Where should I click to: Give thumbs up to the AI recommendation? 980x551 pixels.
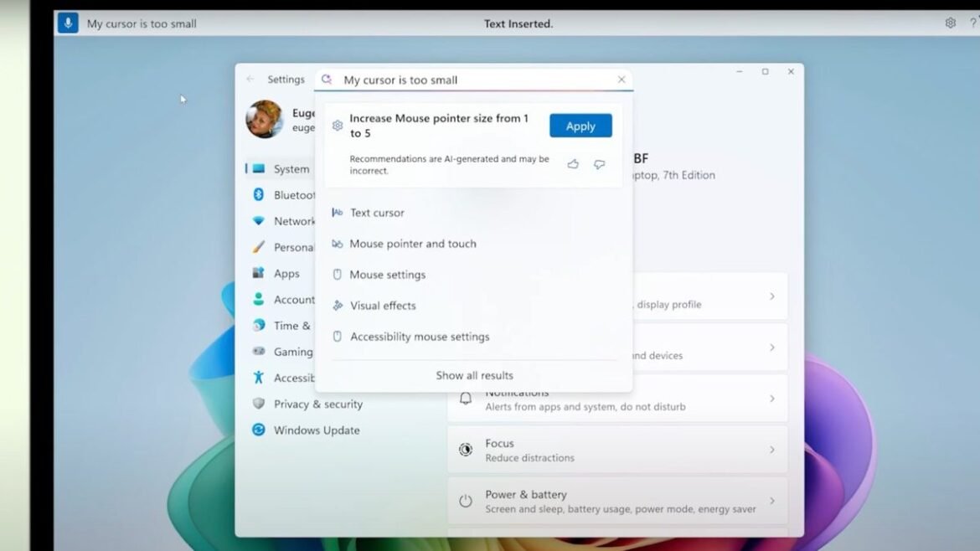[x=573, y=165]
